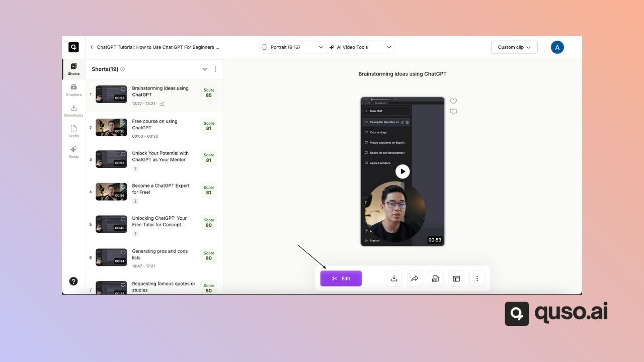
Task: Open the quso.ai home logo in sidebar
Action: 73,47
